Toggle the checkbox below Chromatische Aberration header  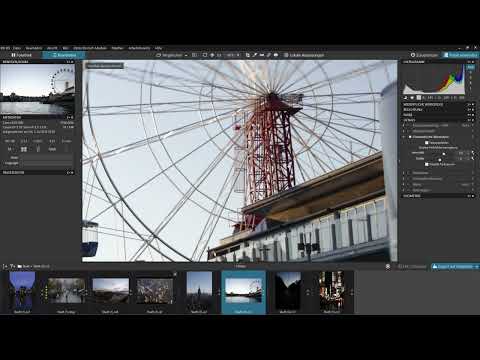tap(427, 143)
